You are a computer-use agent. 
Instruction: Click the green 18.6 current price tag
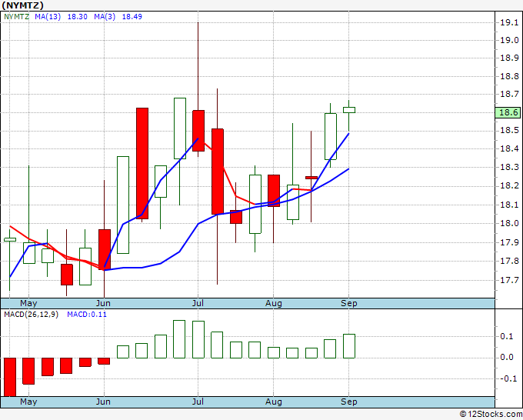[508, 112]
